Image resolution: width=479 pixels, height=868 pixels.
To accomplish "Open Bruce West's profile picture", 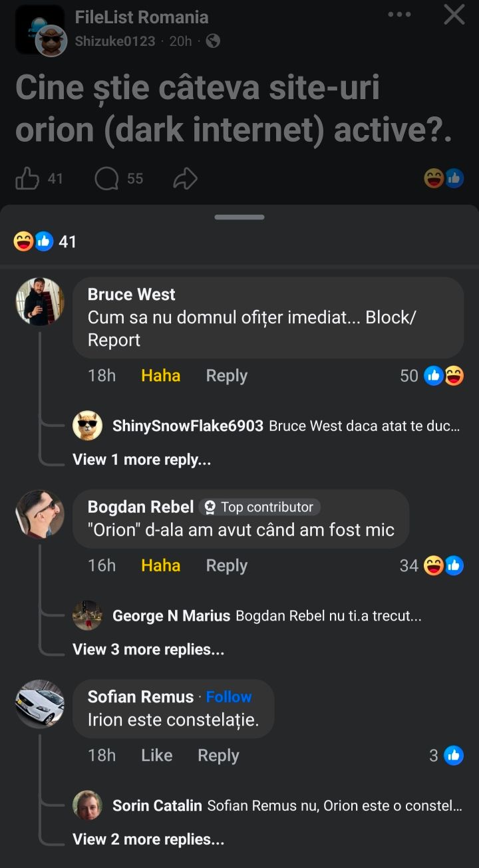I will tap(40, 301).
